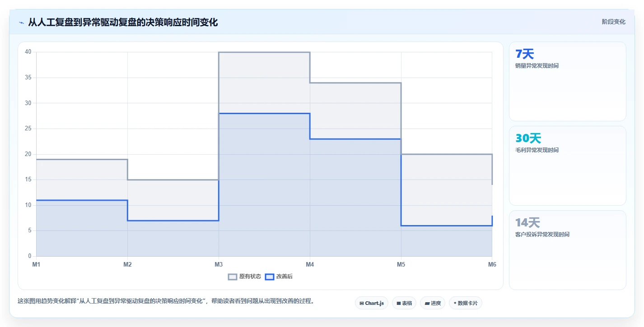Click the 35 y-axis value
644x327 pixels.
(x=28, y=78)
